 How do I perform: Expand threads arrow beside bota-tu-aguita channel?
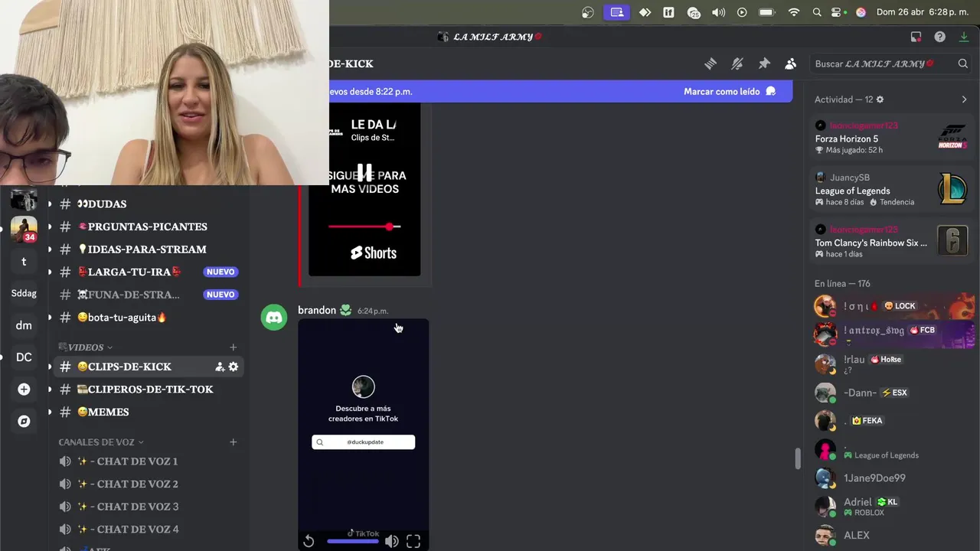click(x=50, y=317)
